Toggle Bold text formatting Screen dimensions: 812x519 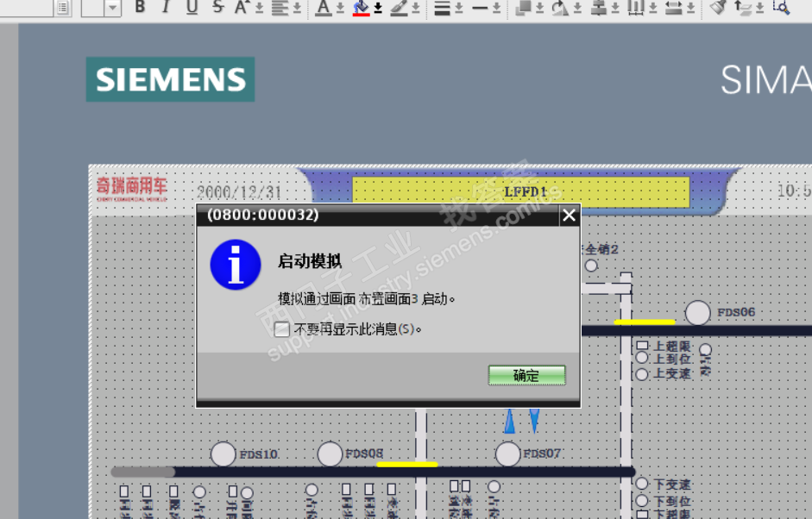(140, 7)
